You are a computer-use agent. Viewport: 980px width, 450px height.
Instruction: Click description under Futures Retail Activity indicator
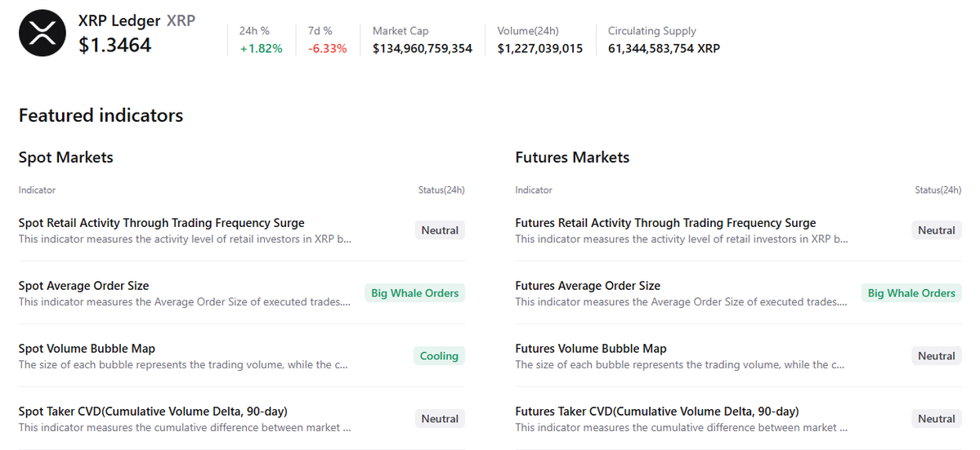[x=682, y=239]
